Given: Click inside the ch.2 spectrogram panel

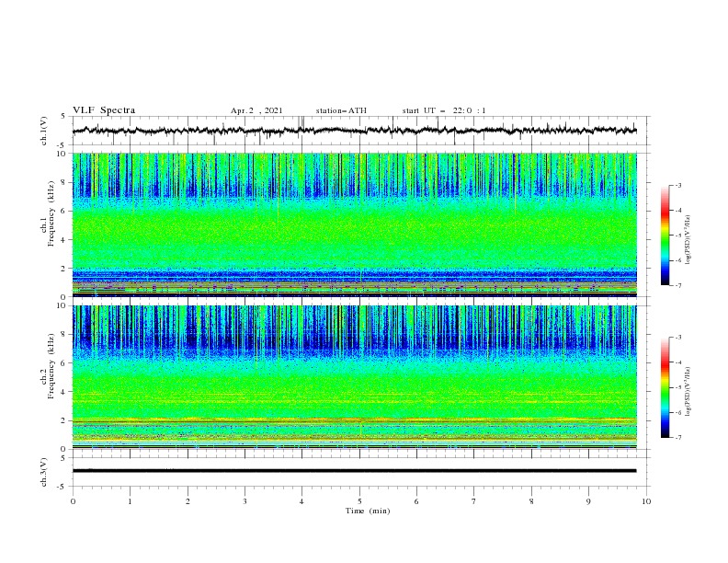Looking at the screenshot, I should tap(354, 377).
